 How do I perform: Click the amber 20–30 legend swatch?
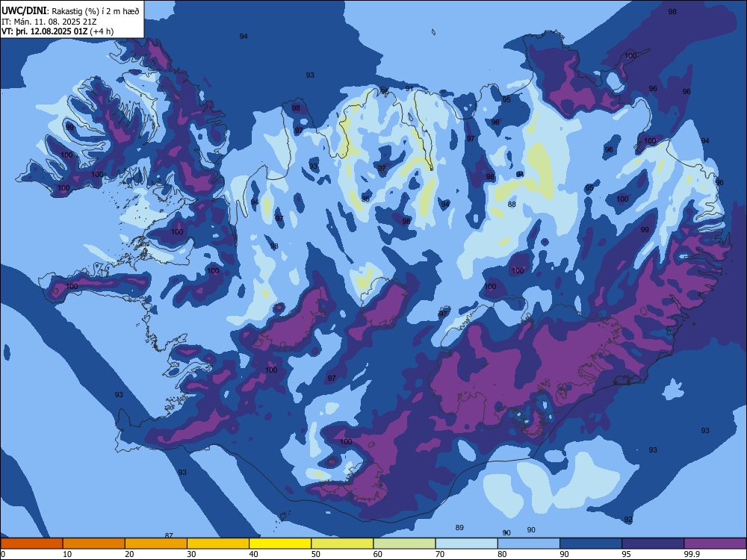(156, 544)
